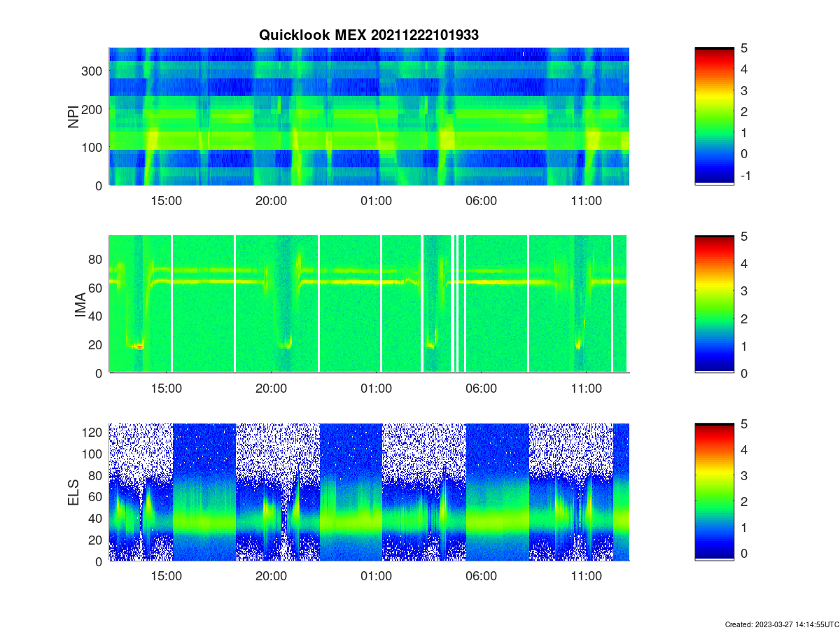Click the 11:00 tick under NPI plot
Viewport: 840px width, 630px height.
[587, 200]
